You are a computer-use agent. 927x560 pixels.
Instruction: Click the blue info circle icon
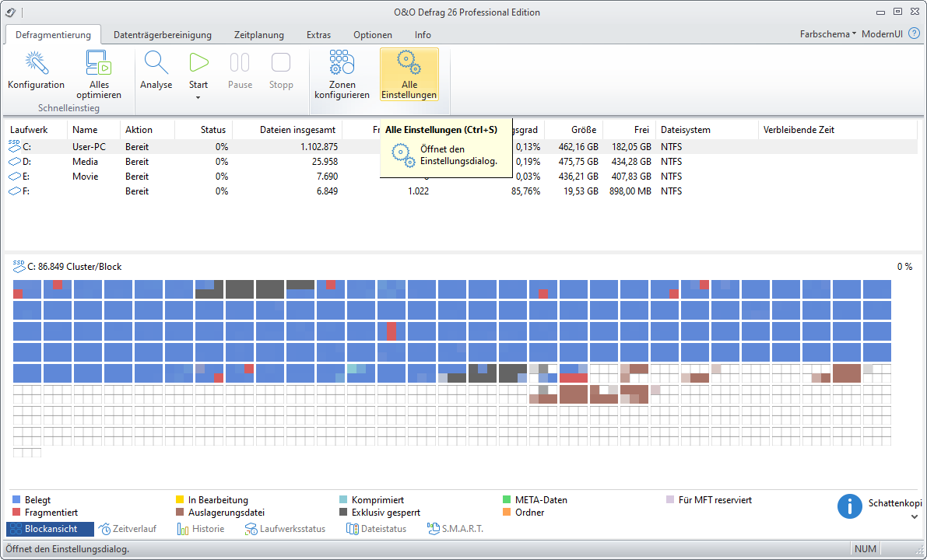849,506
